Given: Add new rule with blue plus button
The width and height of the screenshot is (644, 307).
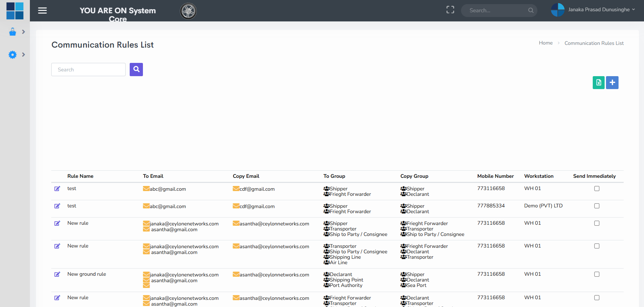Looking at the screenshot, I should tap(612, 83).
